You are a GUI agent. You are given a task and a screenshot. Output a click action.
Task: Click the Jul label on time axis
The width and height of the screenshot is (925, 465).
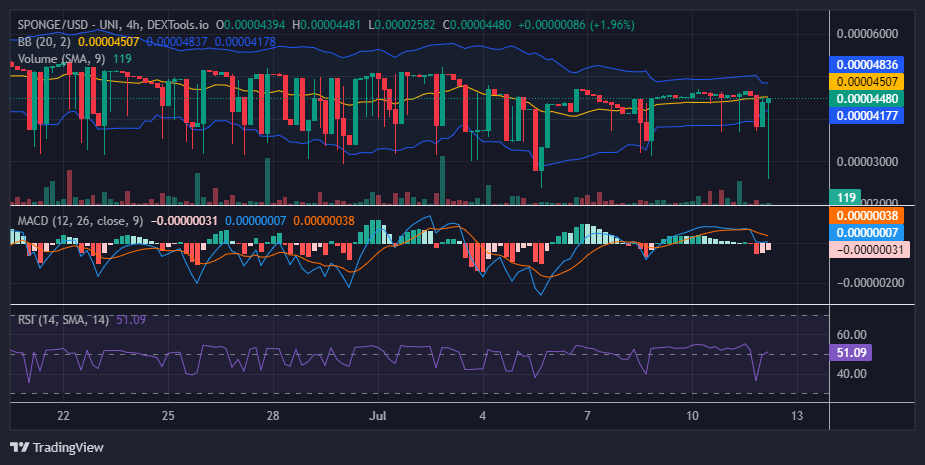pos(378,415)
